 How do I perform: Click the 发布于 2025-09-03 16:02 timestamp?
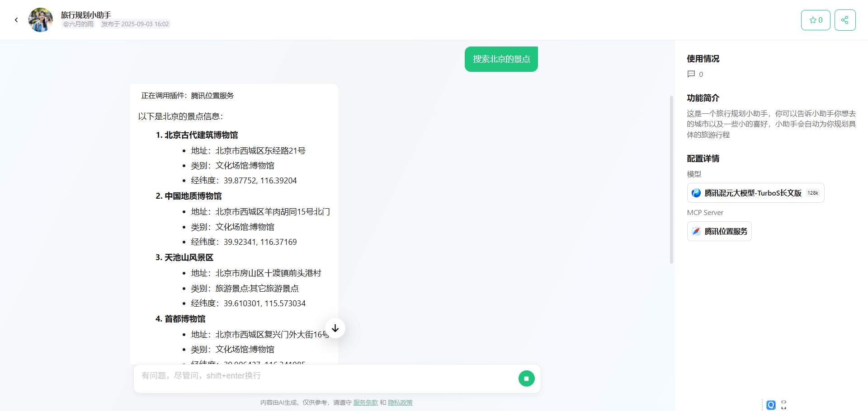(x=135, y=24)
